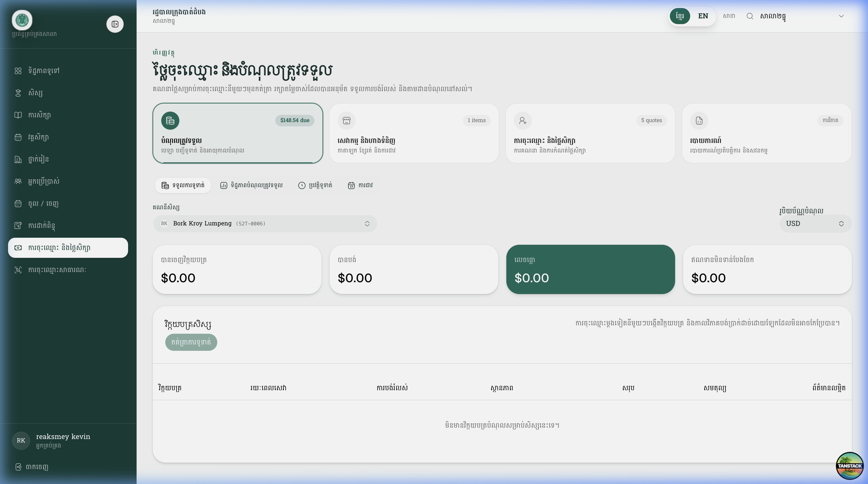
Task: Click the បានបង់ paid summary card
Action: [414, 269]
